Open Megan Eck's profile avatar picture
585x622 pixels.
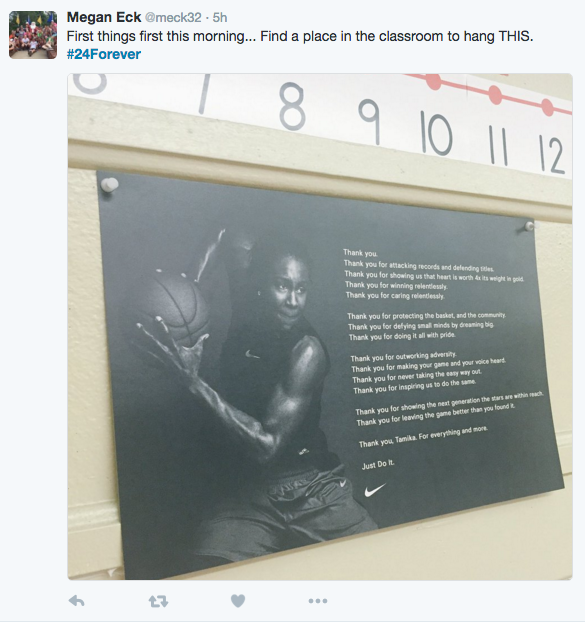coord(33,35)
